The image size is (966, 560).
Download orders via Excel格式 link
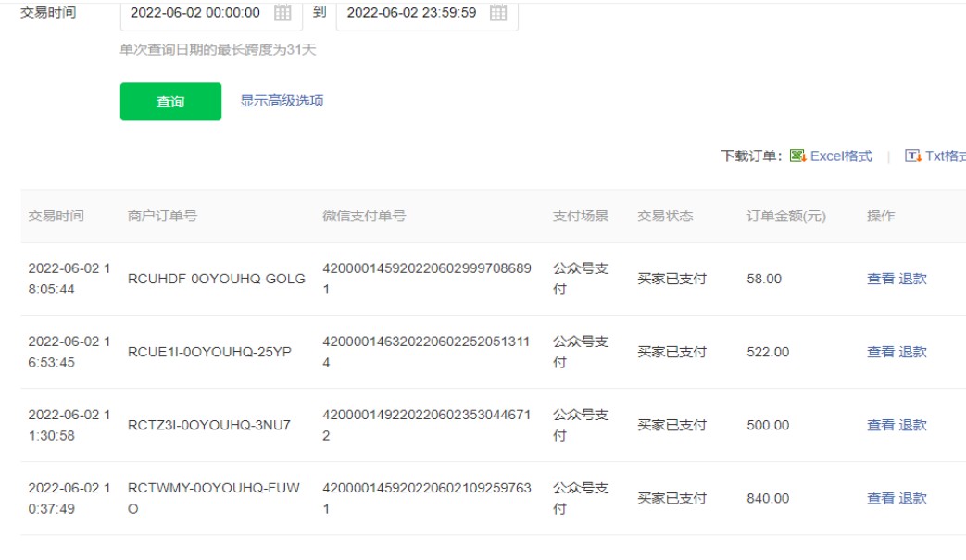[x=841, y=156]
